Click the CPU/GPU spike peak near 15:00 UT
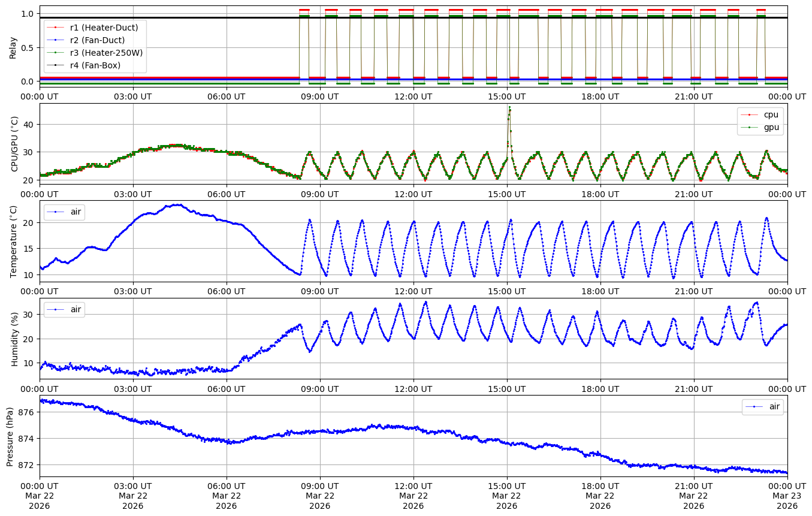The height and width of the screenshot is (516, 812). point(509,108)
